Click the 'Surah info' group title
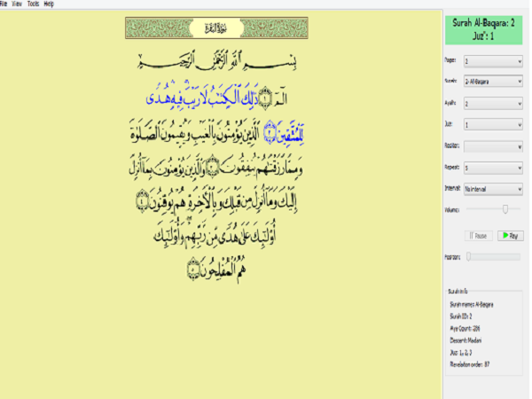This screenshot has width=532, height=399. 458,291
